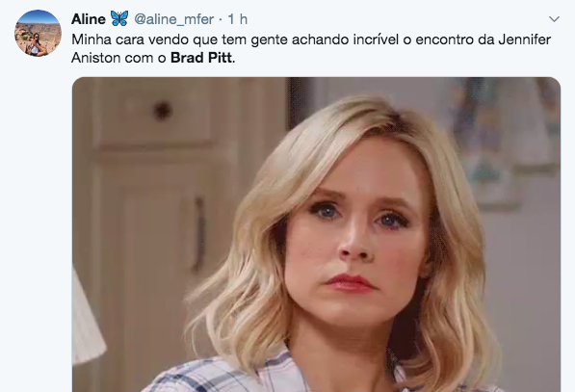Select the first line of tweet text
Screen dimensions: 575x392
(x=311, y=39)
